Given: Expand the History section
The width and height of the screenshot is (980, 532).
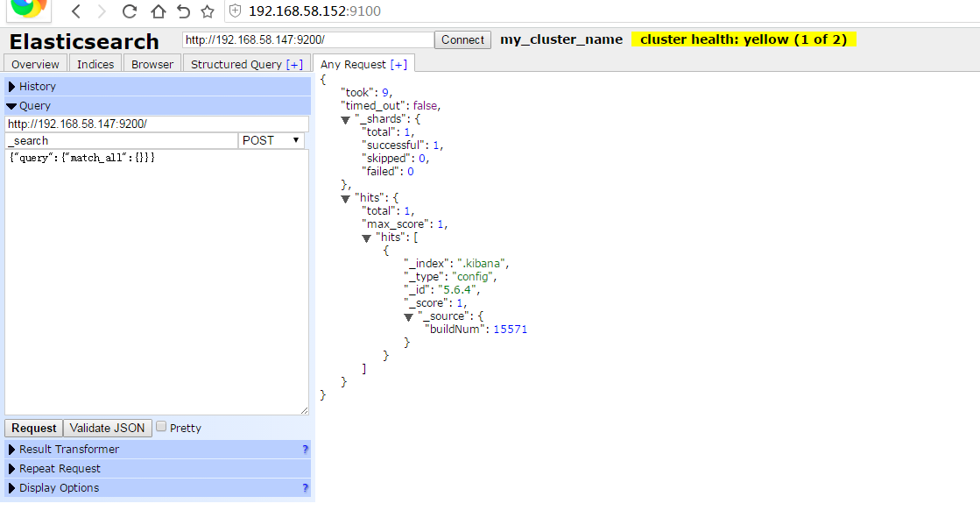Looking at the screenshot, I should [158, 86].
